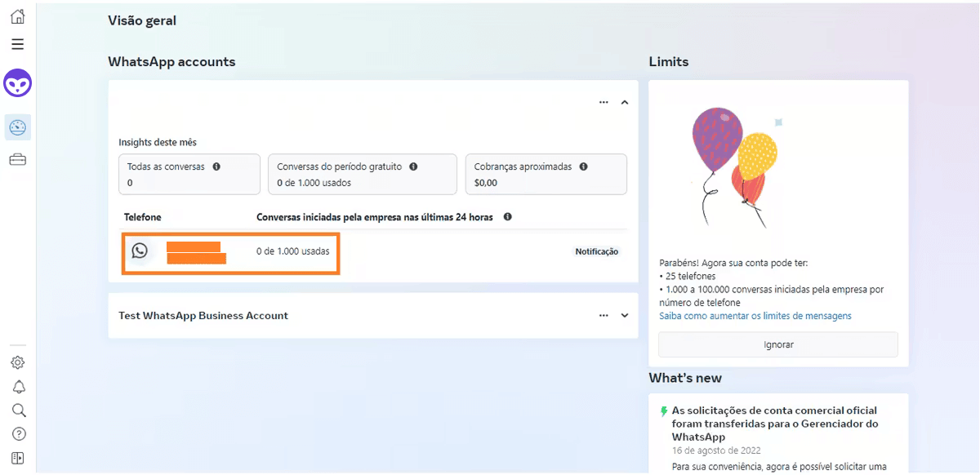Open 'Saiba como aumentar os limites de mensagens' link
980x475 pixels.
pos(755,316)
